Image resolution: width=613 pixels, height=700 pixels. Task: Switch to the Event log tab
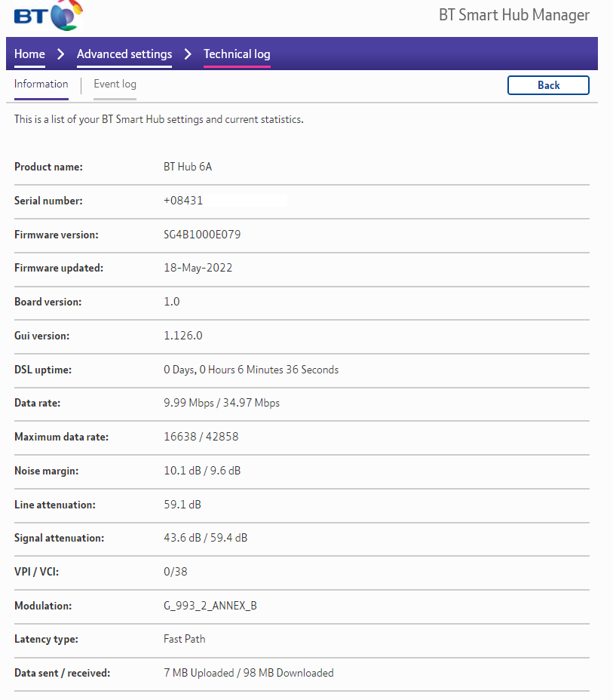(115, 84)
